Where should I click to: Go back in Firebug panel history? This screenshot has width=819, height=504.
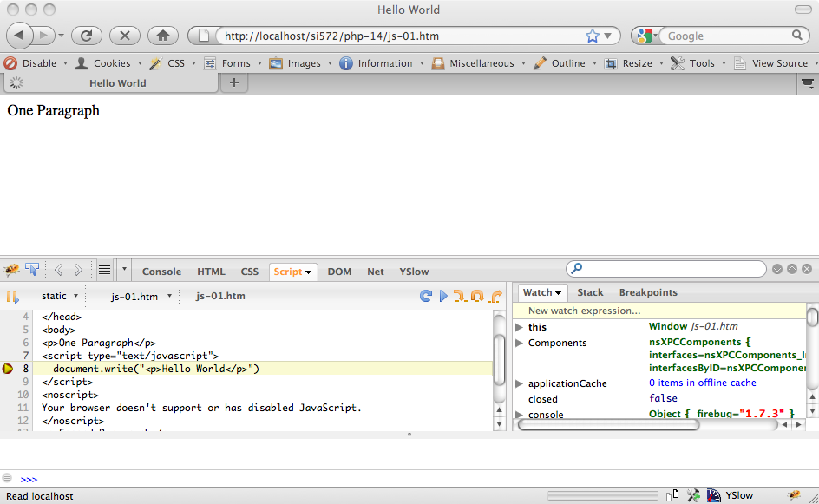58,270
